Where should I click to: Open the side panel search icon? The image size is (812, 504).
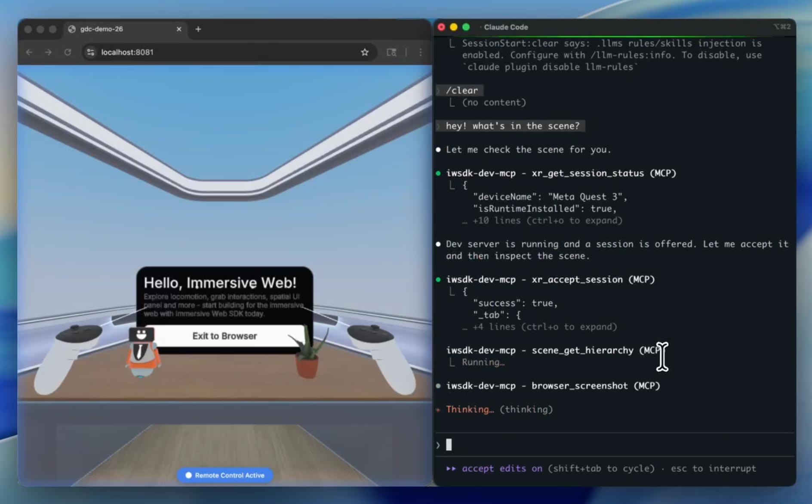click(x=392, y=52)
